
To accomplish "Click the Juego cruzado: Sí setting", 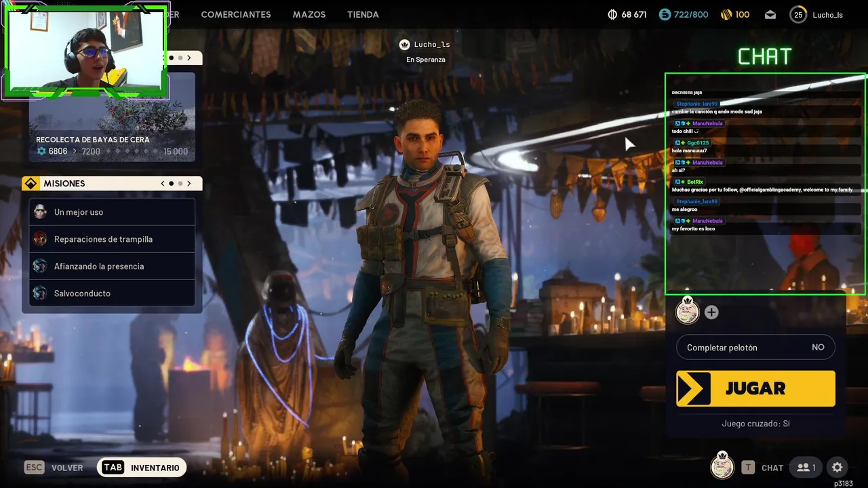I will pos(755,424).
